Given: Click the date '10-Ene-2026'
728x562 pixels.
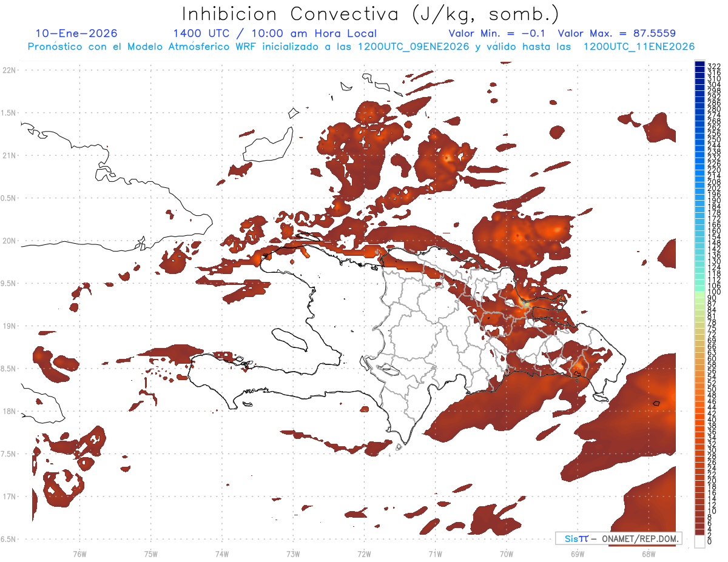Looking at the screenshot, I should click(x=76, y=33).
